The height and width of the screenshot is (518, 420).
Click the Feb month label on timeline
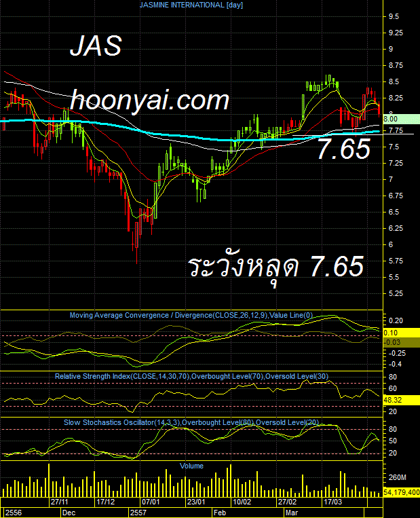[220, 513]
